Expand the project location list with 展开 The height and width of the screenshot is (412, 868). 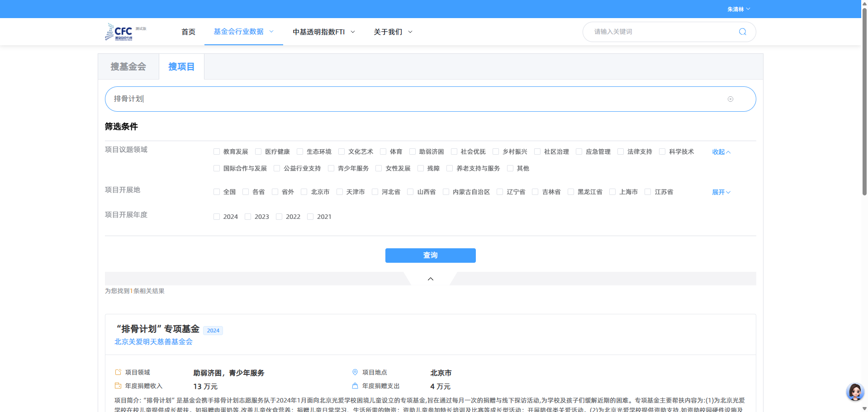[721, 192]
